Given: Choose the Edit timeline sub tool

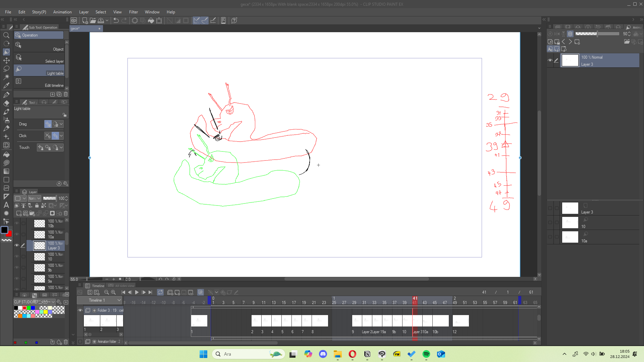Looking at the screenshot, I should click(x=39, y=82).
